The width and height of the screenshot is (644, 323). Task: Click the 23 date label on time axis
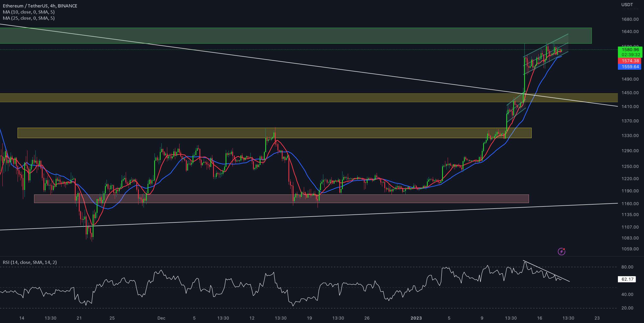pos(597,318)
